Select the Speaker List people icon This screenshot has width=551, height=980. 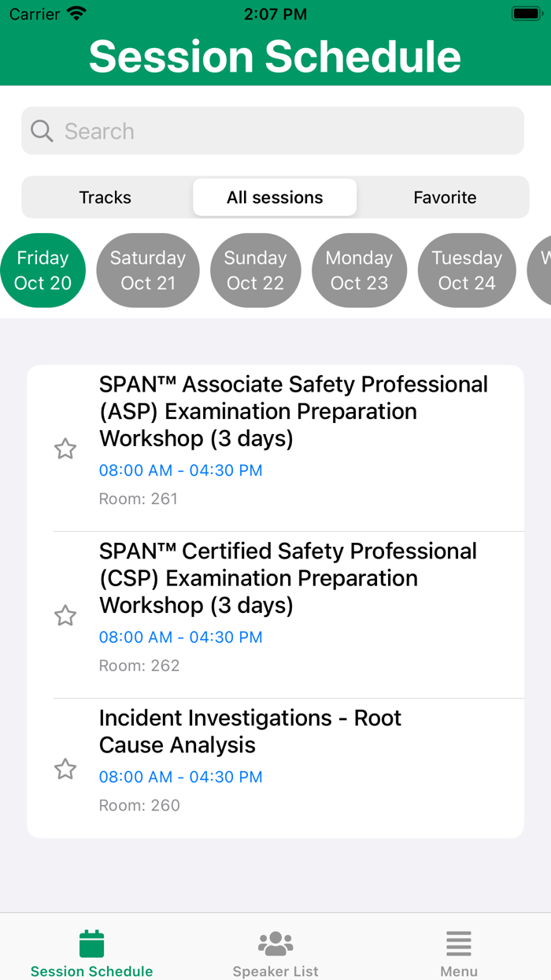point(275,941)
